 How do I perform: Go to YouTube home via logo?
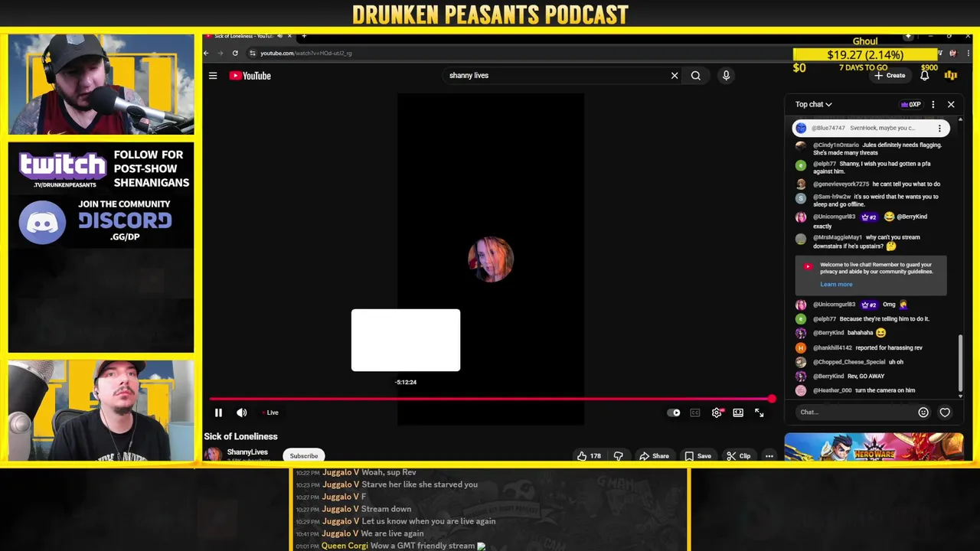pyautogui.click(x=250, y=76)
